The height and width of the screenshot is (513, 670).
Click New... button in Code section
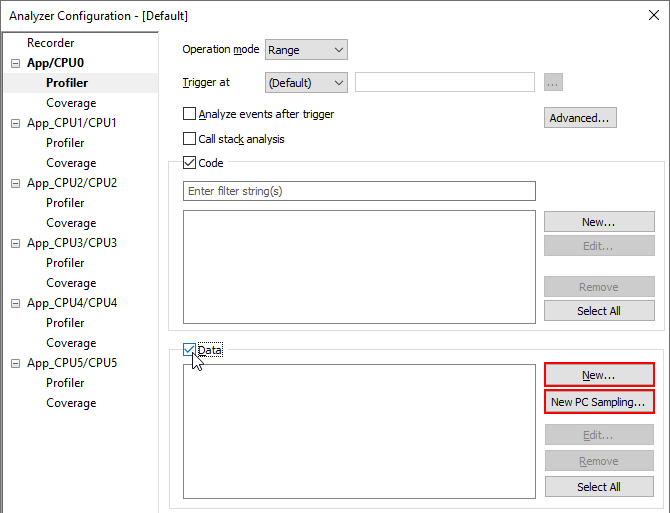tap(598, 222)
